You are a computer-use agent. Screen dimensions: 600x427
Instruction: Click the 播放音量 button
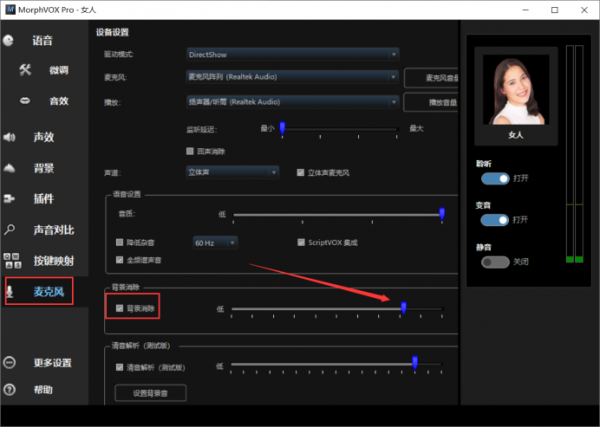click(x=431, y=102)
